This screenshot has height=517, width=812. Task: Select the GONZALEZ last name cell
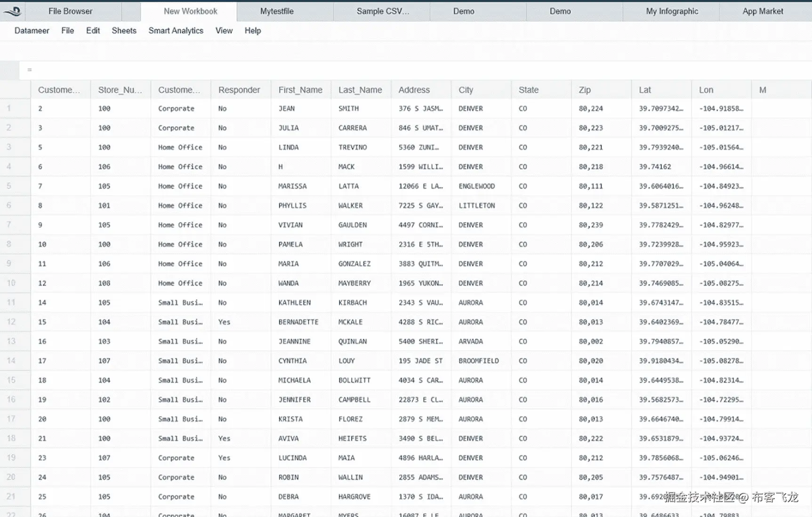click(x=361, y=264)
